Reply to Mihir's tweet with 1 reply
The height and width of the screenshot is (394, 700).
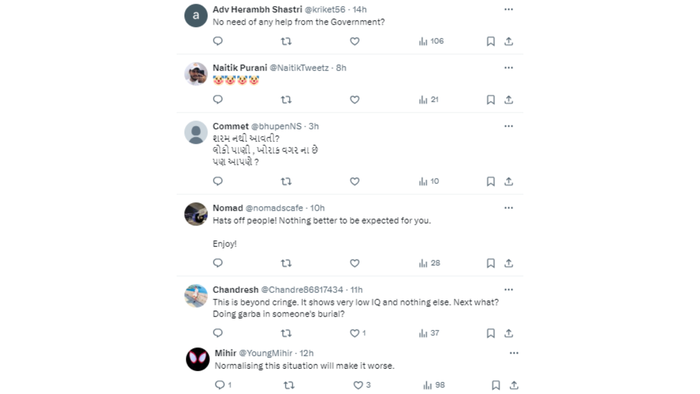click(x=223, y=385)
